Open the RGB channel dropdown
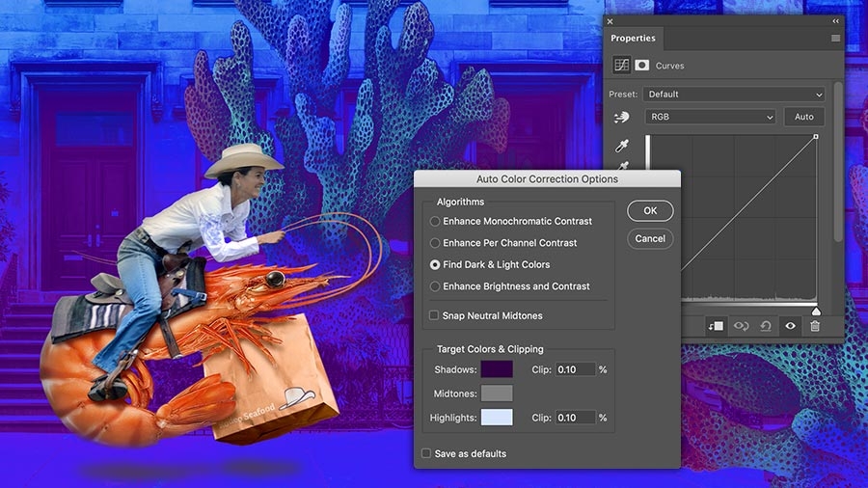868x488 pixels. (x=710, y=117)
